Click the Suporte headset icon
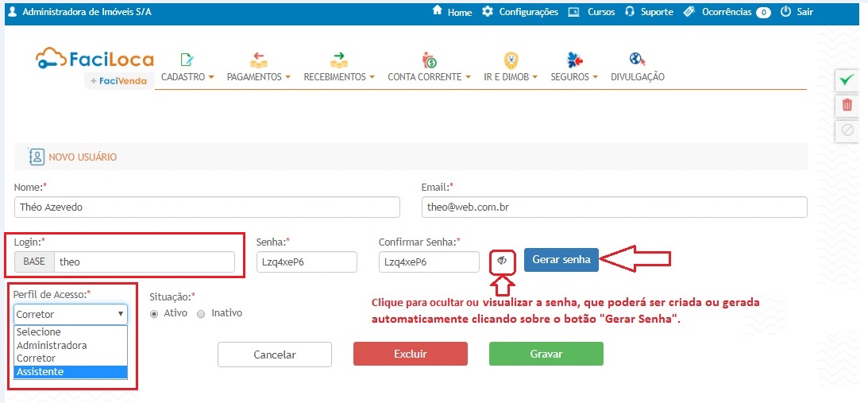 point(630,12)
